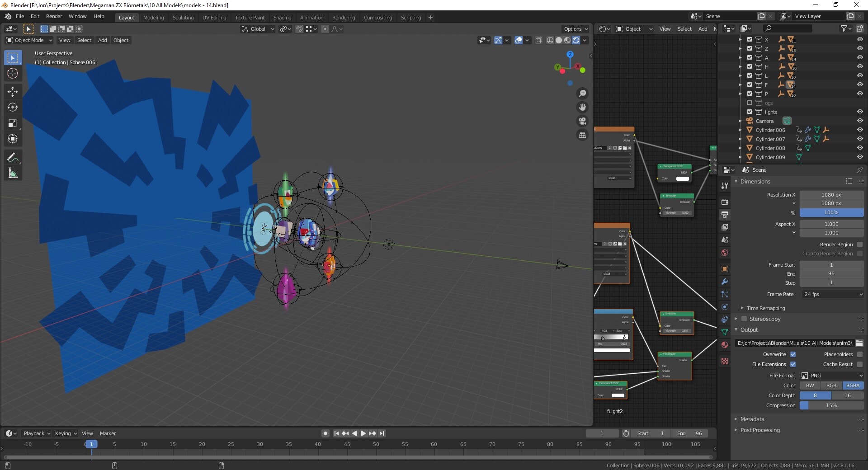Play animation forward
This screenshot has width=868, height=470.
click(x=363, y=433)
